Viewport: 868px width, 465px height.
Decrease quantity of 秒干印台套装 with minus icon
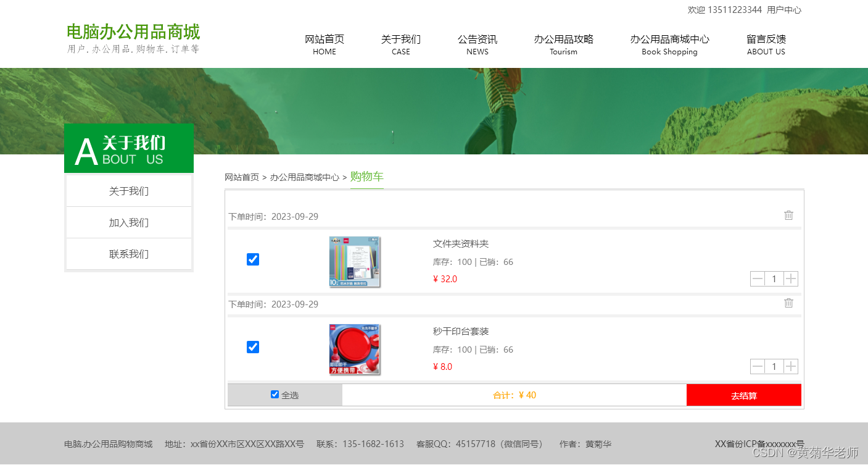757,366
